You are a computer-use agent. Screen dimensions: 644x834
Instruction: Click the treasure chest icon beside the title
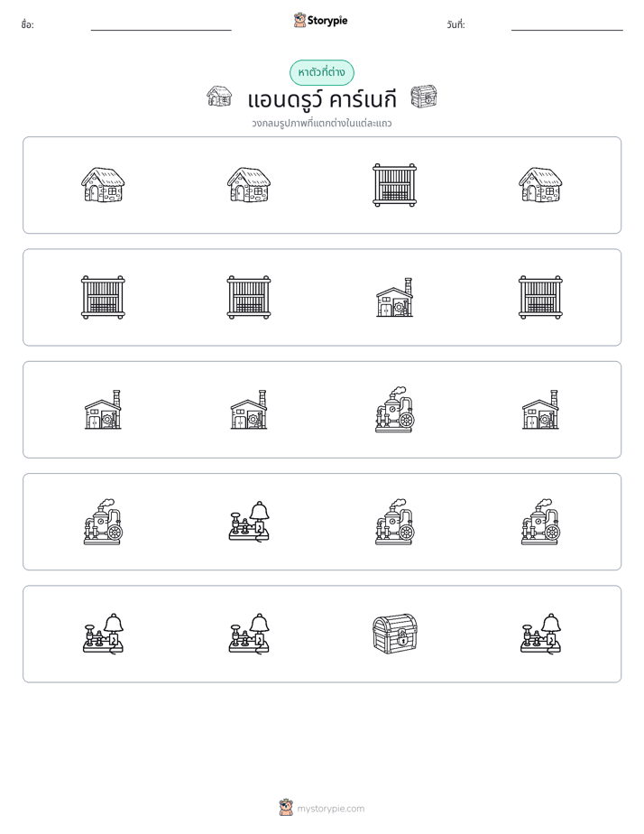coord(424,97)
